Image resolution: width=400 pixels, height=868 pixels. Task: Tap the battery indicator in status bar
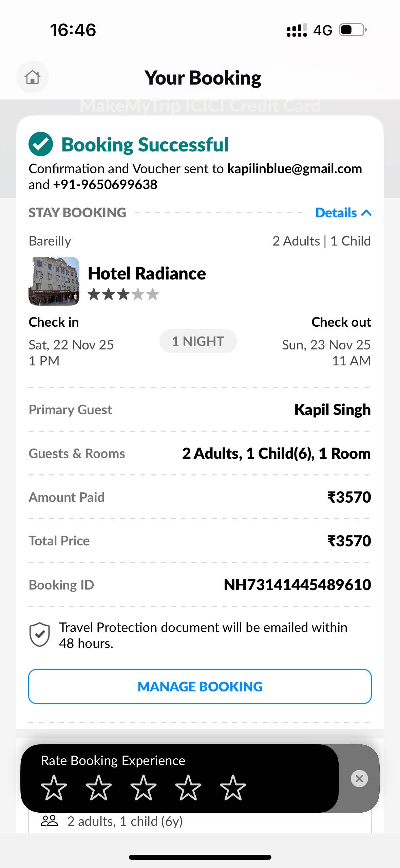353,30
